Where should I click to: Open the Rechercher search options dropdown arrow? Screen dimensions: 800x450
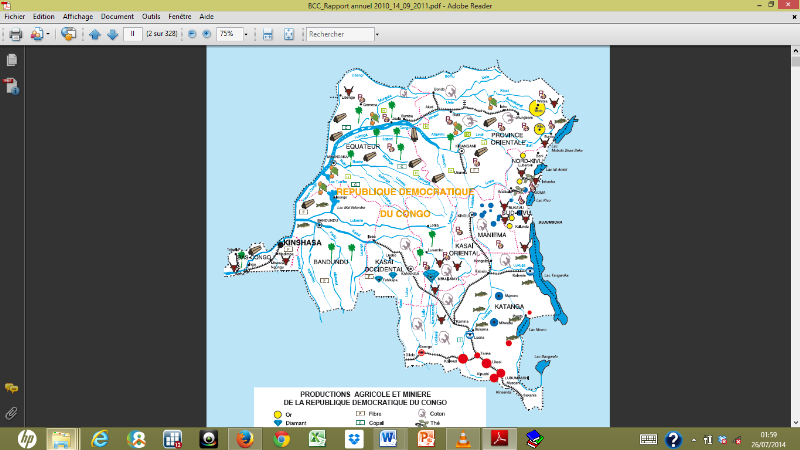tap(376, 34)
